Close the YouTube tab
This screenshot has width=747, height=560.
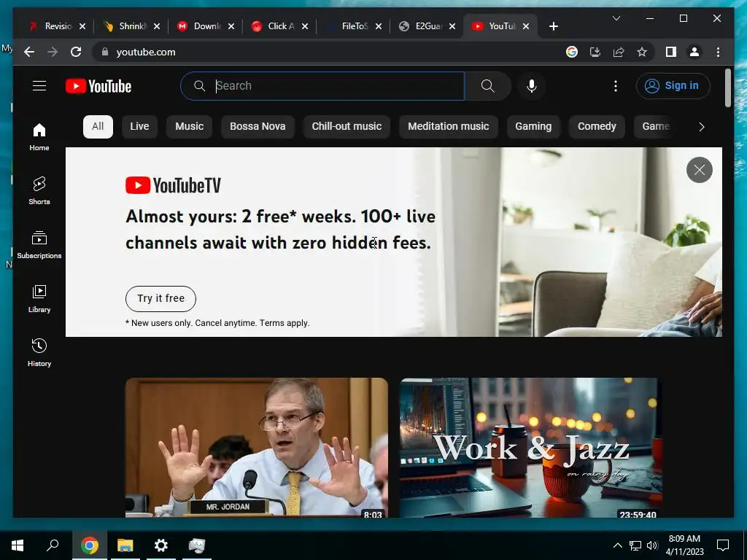[x=526, y=26]
